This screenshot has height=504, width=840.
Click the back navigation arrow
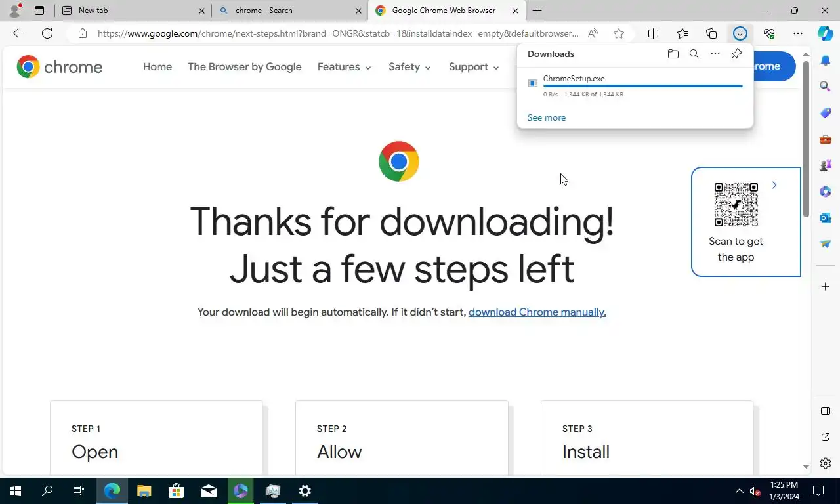tap(18, 33)
